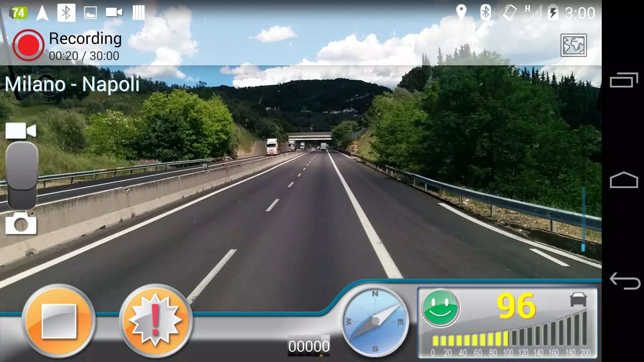
Task: Click the location pin icon in status bar
Action: [461, 12]
